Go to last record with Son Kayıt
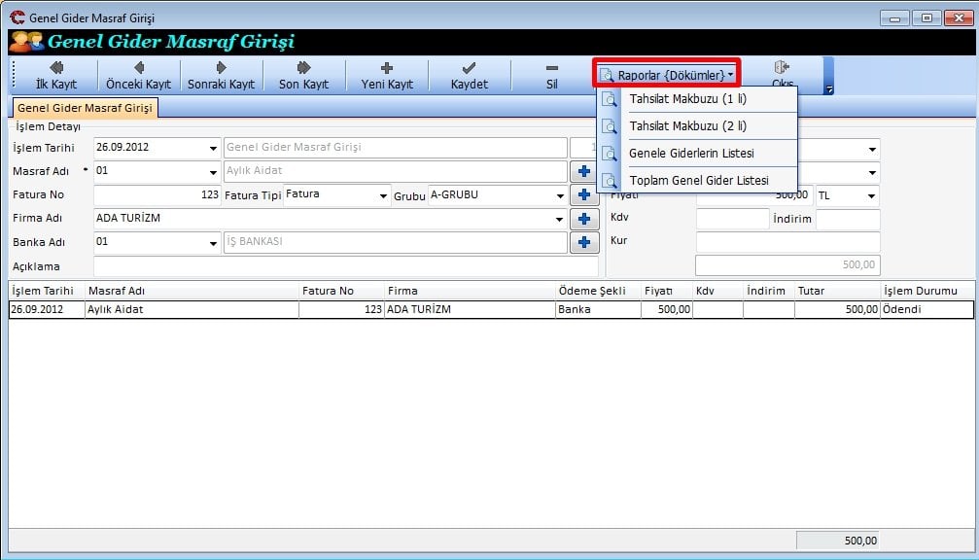 [303, 75]
